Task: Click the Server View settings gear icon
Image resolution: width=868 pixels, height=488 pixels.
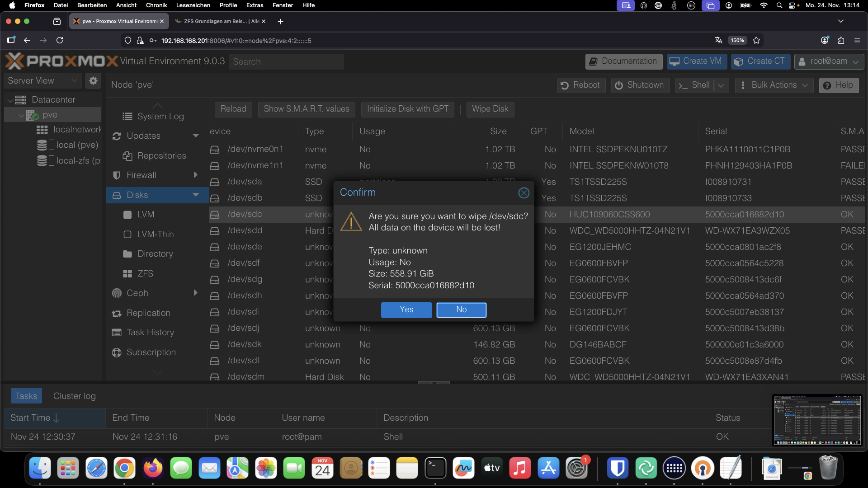Action: 93,81
